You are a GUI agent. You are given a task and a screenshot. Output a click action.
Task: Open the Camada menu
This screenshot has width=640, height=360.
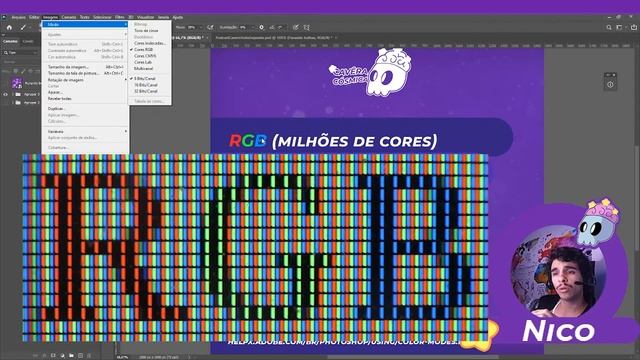69,17
